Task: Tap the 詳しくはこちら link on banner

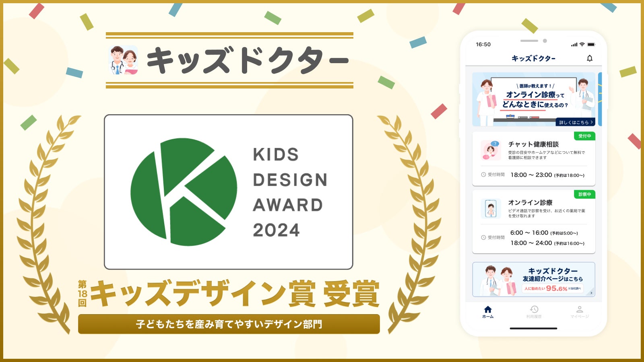Action: (x=576, y=122)
